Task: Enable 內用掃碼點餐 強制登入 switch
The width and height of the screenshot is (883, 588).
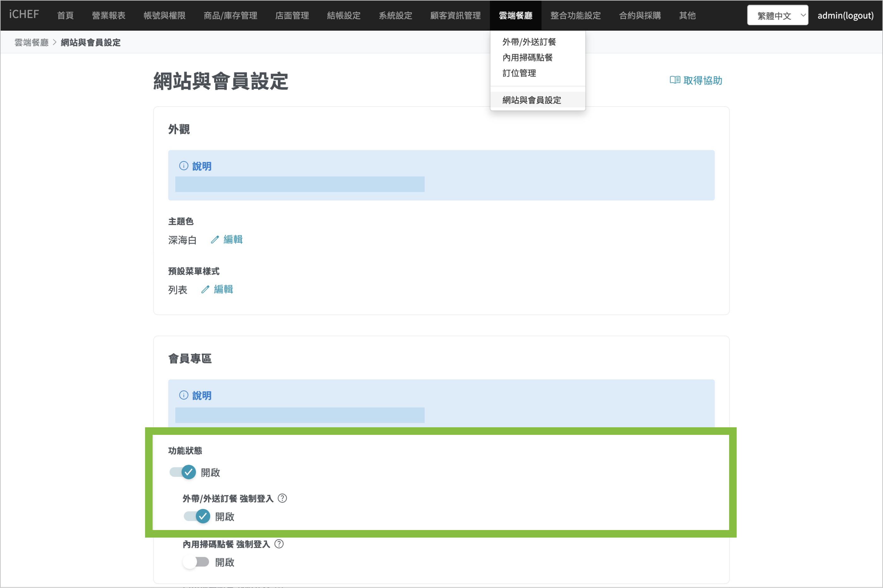Action: tap(196, 562)
